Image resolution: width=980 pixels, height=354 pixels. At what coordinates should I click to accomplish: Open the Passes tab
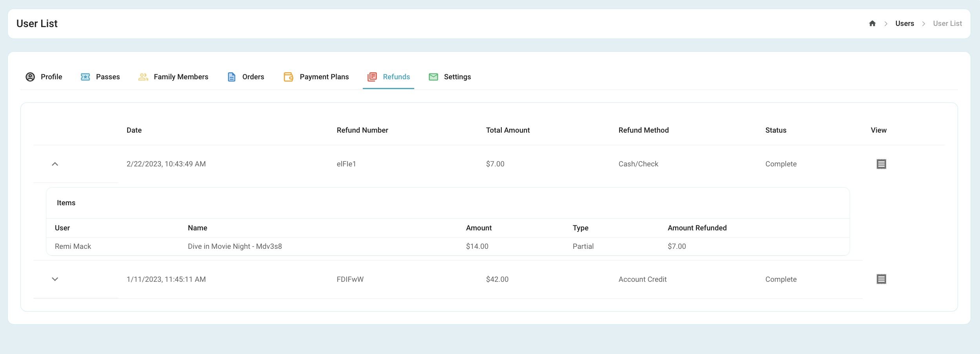pyautogui.click(x=100, y=77)
